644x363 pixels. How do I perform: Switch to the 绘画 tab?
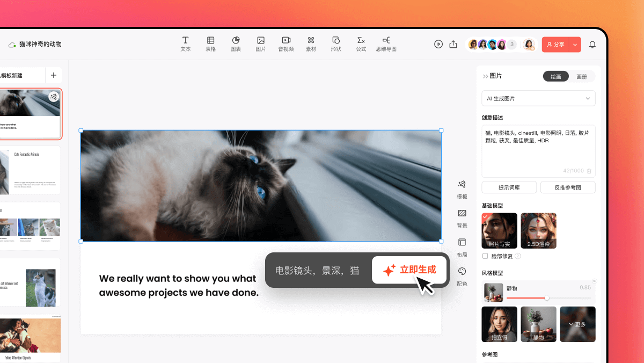[555, 76]
